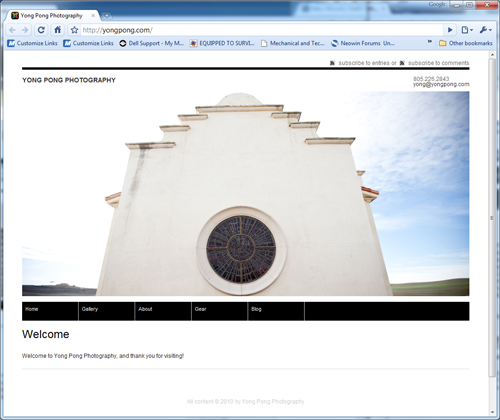500x420 pixels.
Task: Show hidden bookmarks via the chevron
Action: click(x=430, y=42)
